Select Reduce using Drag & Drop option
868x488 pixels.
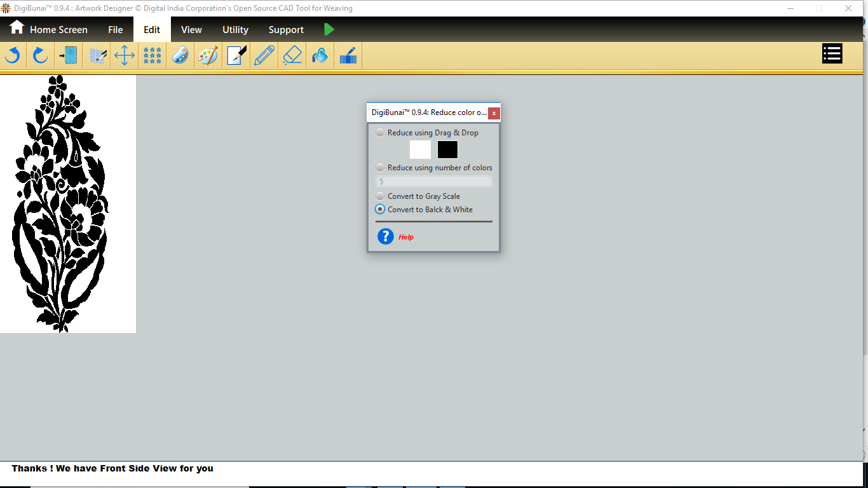pos(380,133)
